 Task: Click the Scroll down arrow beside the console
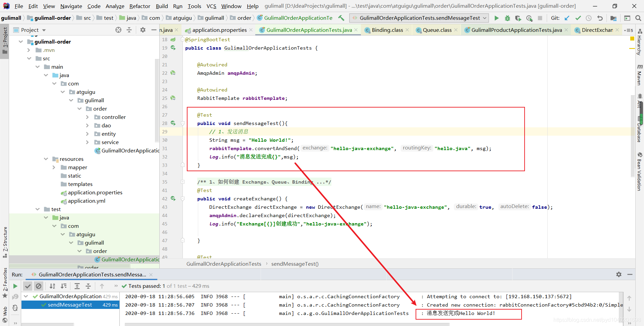point(629,309)
